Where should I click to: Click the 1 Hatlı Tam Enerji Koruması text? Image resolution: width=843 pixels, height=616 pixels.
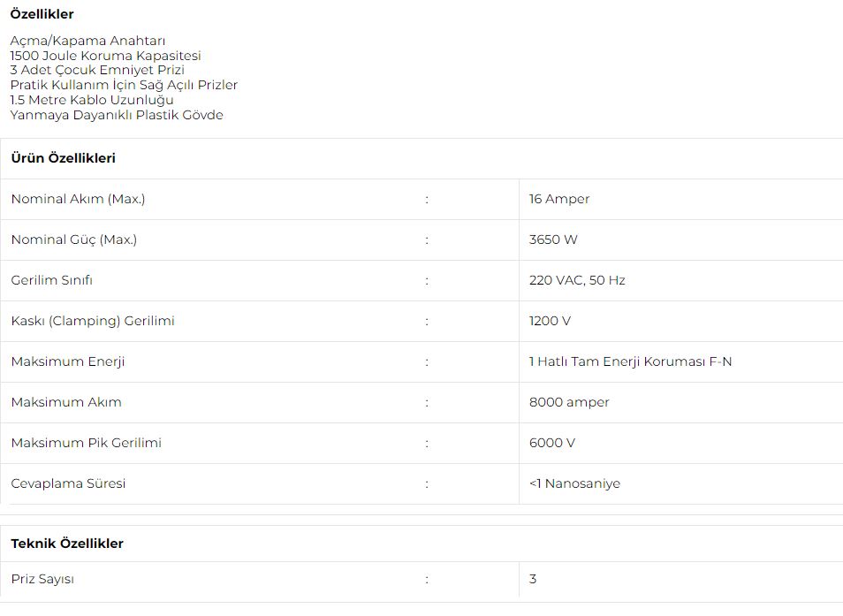pos(617,361)
